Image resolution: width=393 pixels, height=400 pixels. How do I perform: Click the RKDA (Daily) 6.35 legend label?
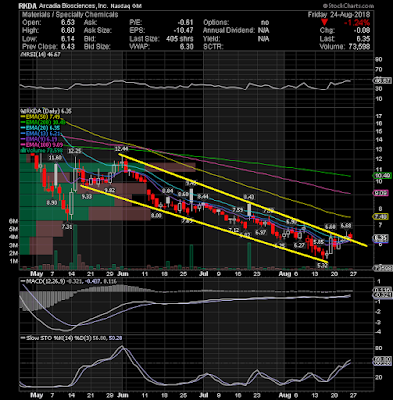(x=46, y=111)
